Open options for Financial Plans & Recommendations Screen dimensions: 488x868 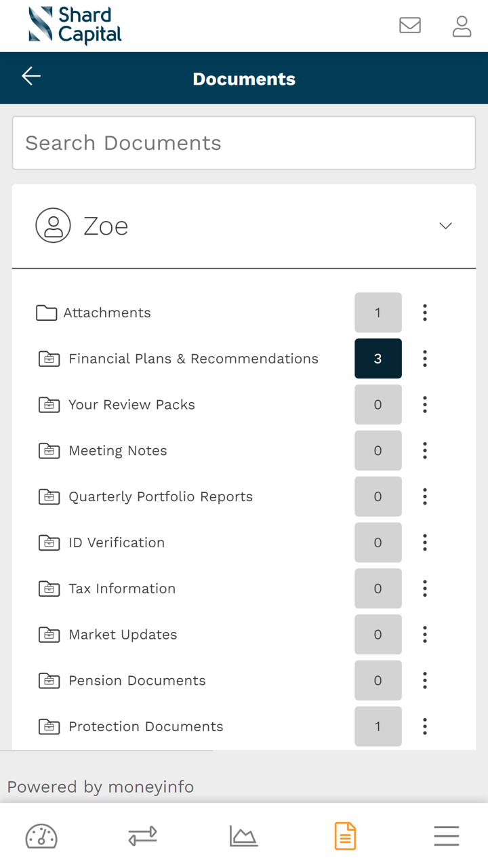tap(425, 359)
